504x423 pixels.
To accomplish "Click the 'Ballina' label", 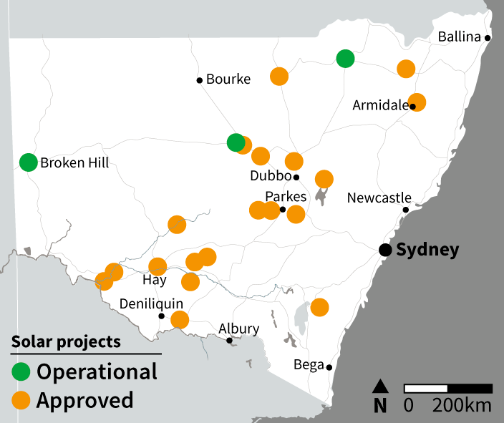I will [460, 37].
